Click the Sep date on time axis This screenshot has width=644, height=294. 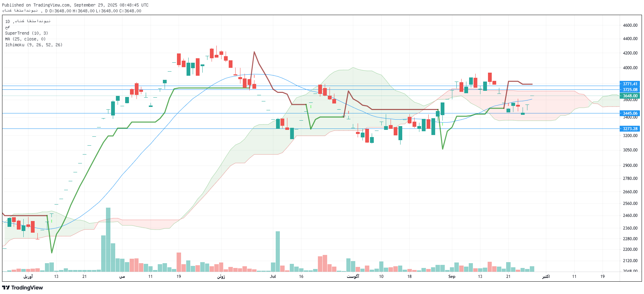pos(452,277)
